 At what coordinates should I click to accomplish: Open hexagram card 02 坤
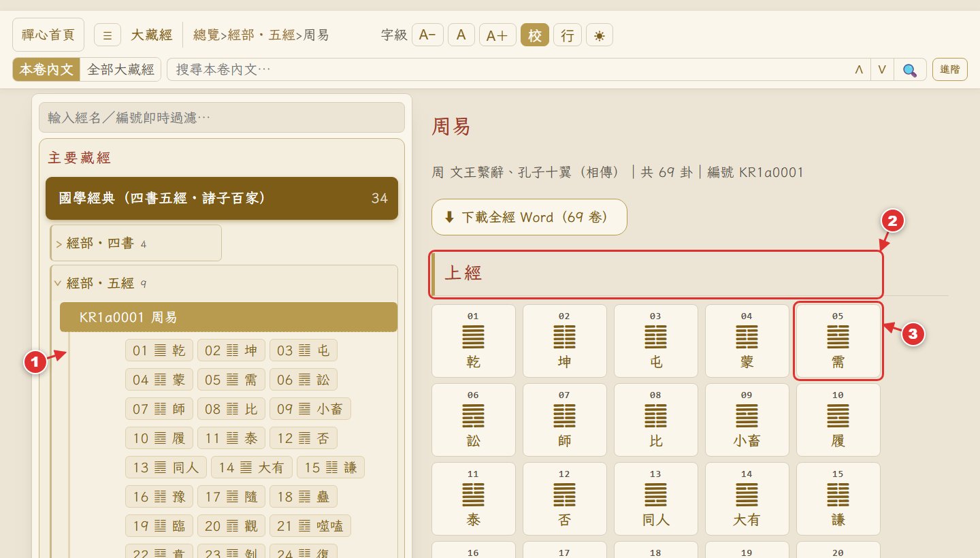pyautogui.click(x=565, y=341)
